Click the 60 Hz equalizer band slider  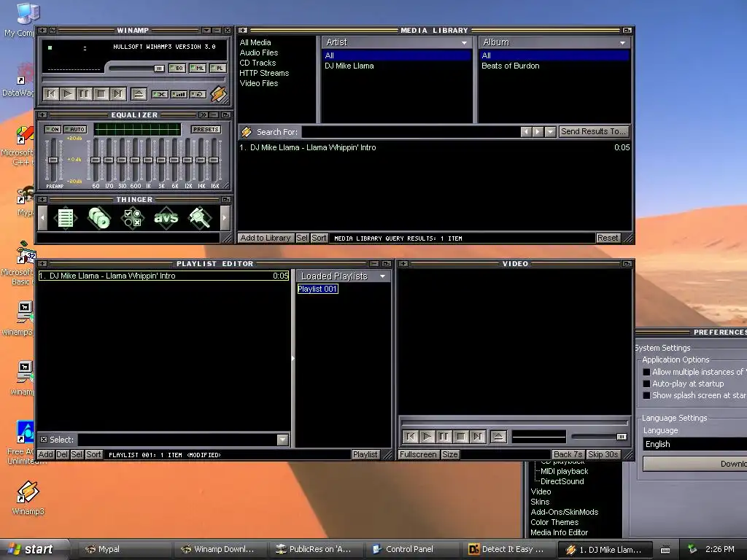pyautogui.click(x=96, y=160)
